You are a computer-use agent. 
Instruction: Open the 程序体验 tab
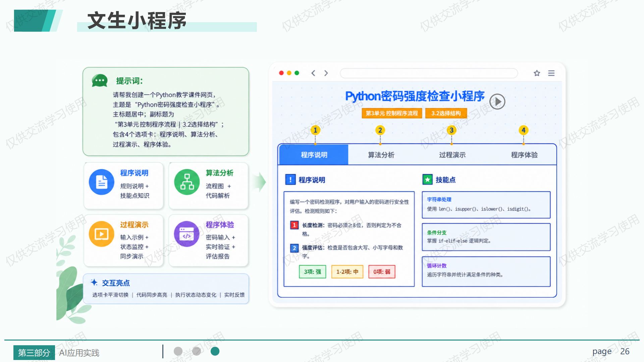pyautogui.click(x=524, y=155)
